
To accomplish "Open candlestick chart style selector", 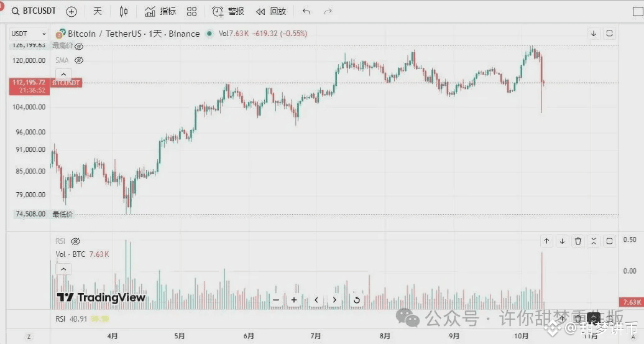I will click(x=123, y=11).
